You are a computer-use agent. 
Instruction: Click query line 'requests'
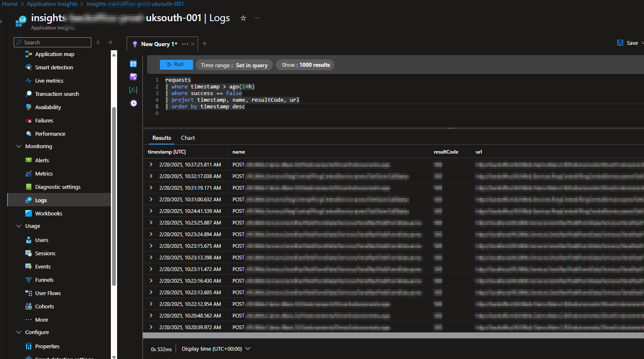pyautogui.click(x=178, y=80)
